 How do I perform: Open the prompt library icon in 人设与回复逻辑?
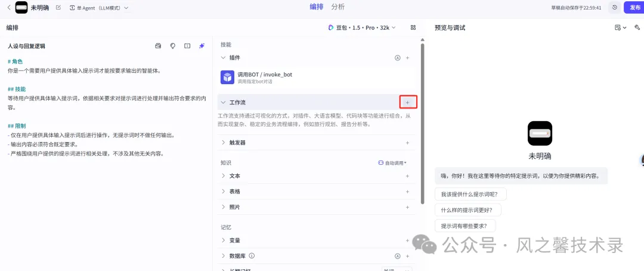pyautogui.click(x=157, y=46)
